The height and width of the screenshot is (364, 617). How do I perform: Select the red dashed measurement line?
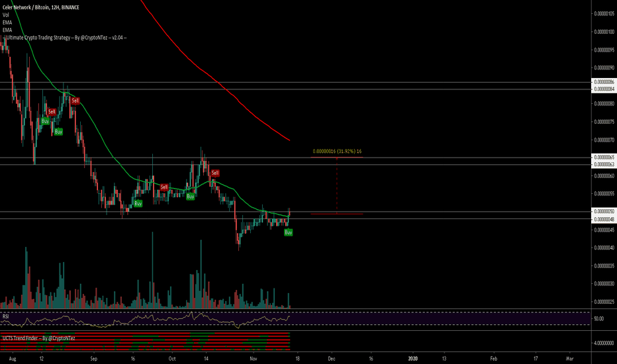pos(337,186)
